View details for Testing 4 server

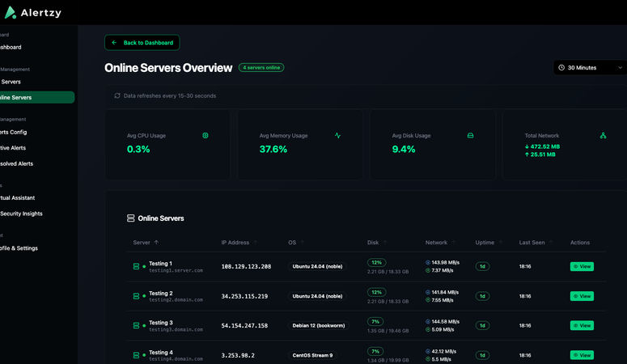coord(582,355)
